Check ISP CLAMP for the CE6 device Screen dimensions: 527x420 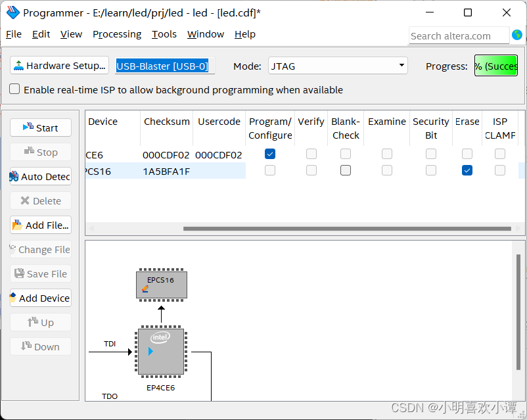[500, 154]
